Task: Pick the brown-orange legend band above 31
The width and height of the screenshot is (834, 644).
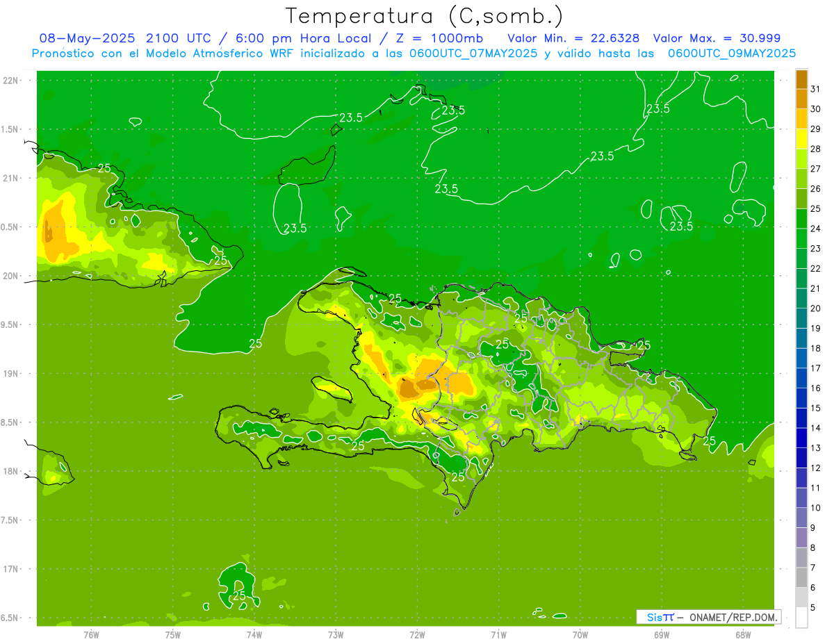Action: click(x=801, y=79)
